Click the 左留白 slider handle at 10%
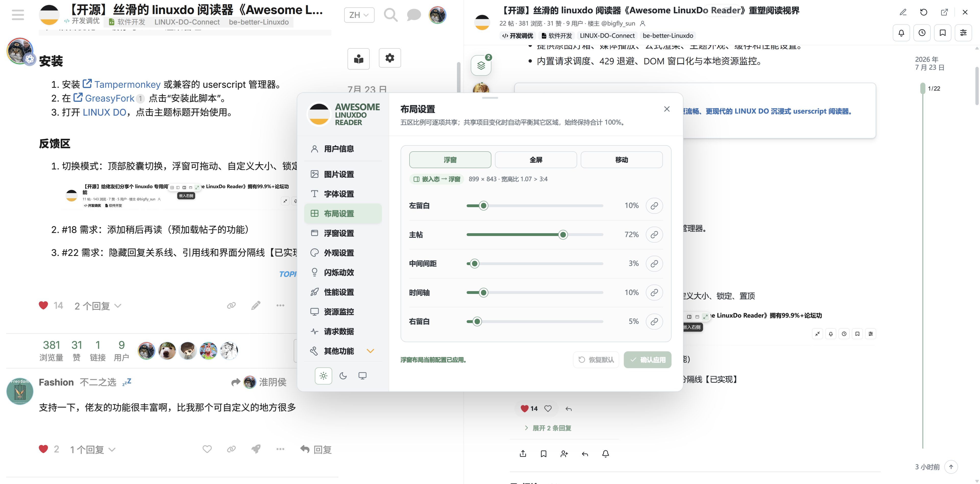This screenshot has width=980, height=484. tap(483, 206)
